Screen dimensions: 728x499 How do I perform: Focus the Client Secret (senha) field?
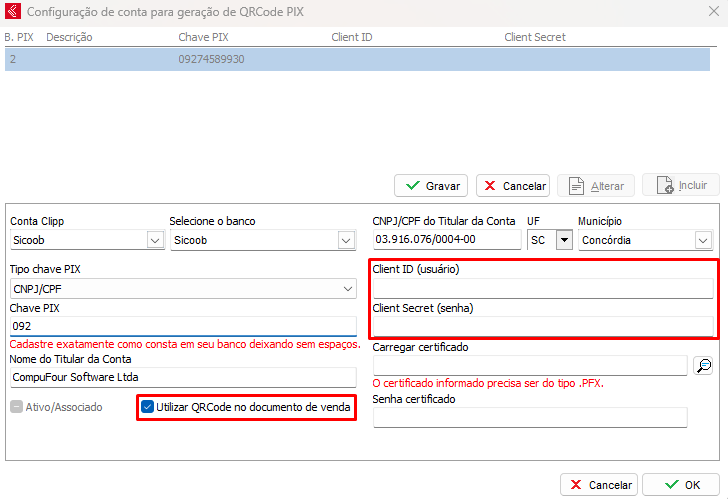pos(542,327)
